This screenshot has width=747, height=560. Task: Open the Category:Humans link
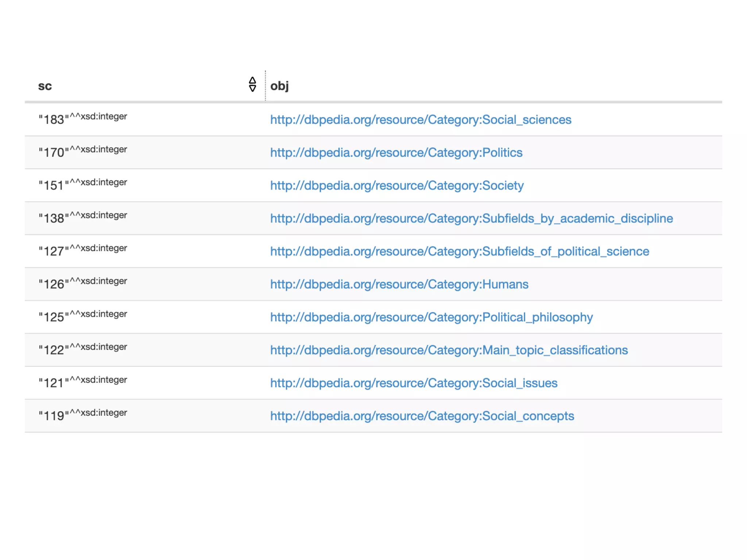399,284
